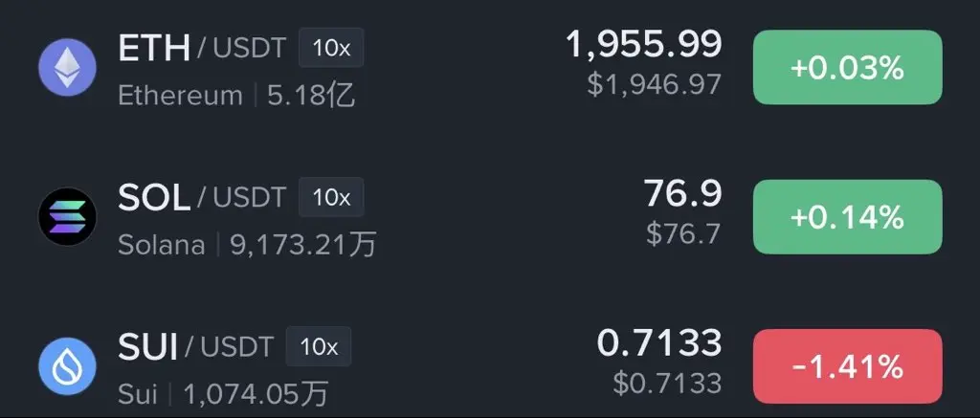980x418 pixels.
Task: Open the Ethereum coin icon
Action: point(68,67)
